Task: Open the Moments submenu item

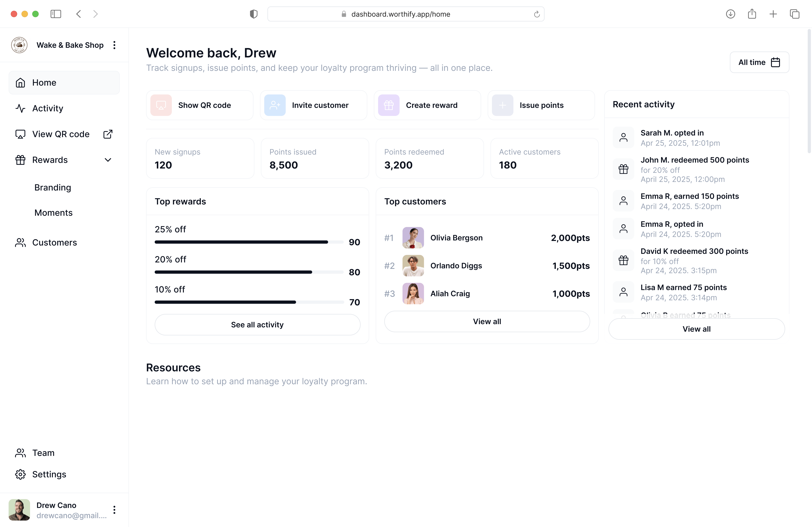Action: pyautogui.click(x=53, y=213)
